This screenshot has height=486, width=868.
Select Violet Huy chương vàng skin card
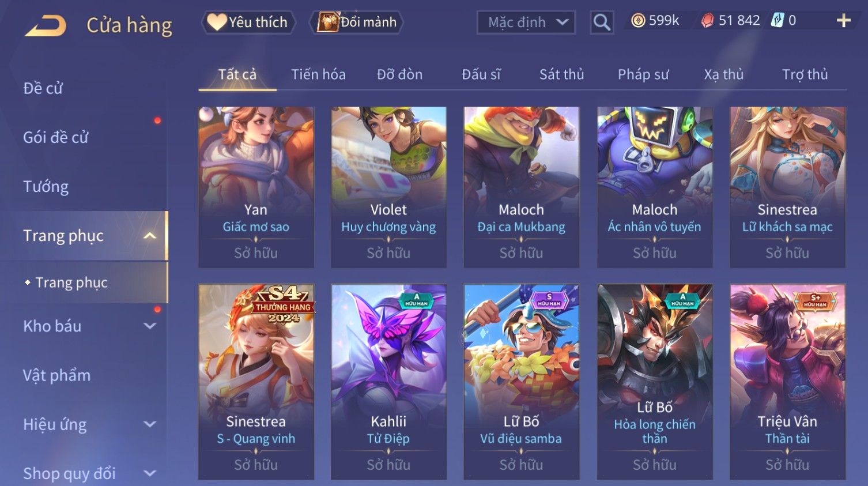[388, 187]
